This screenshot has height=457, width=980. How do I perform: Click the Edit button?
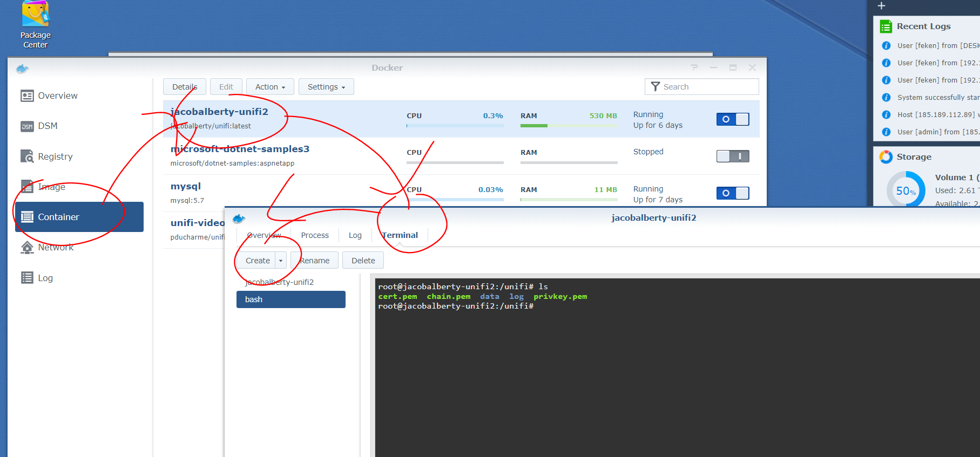[226, 87]
